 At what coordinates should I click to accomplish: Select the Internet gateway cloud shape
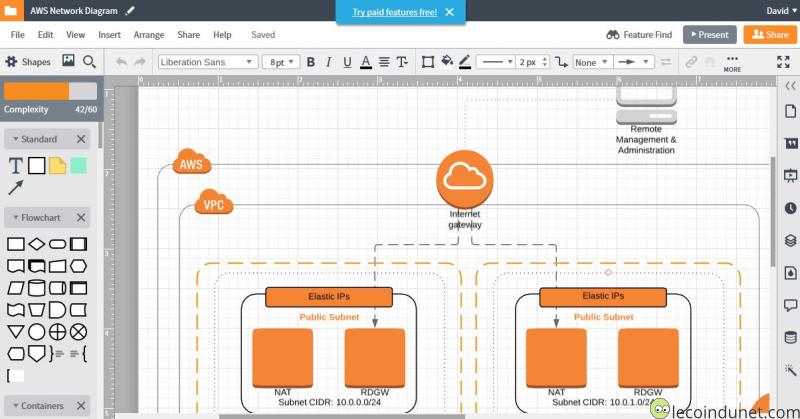(x=464, y=179)
